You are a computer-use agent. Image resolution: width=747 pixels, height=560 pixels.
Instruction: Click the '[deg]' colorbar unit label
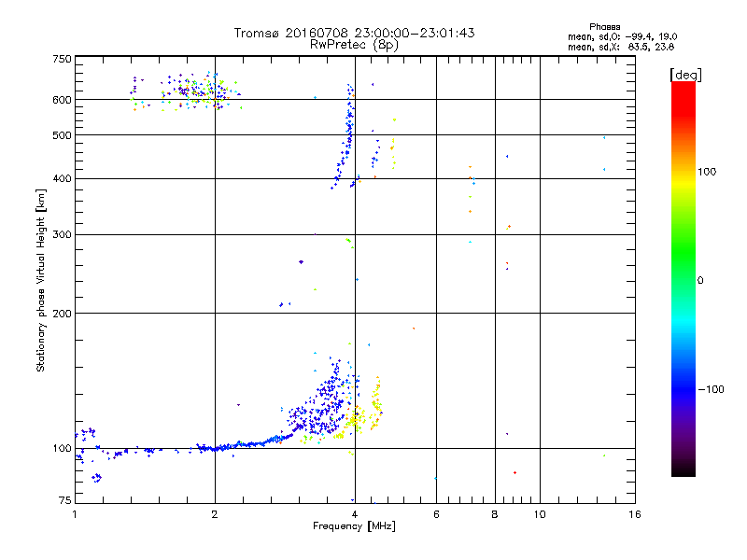point(685,75)
